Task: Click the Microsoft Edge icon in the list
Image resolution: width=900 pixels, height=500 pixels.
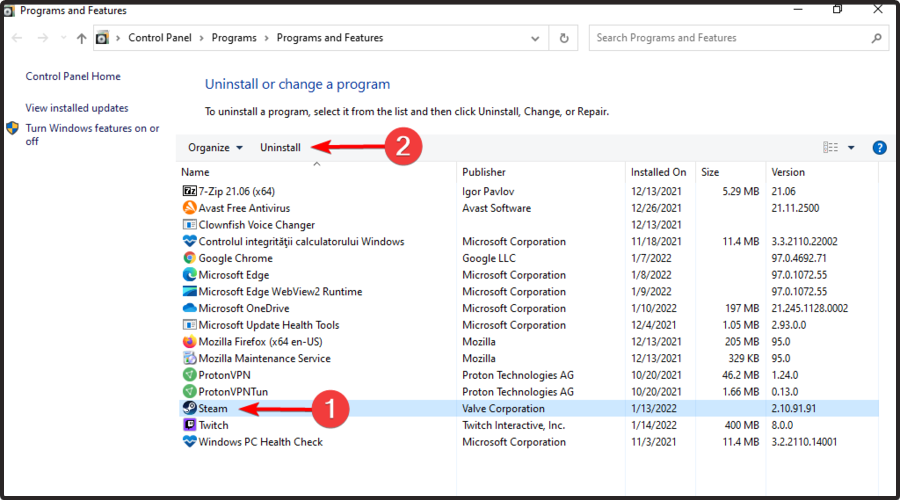Action: point(189,274)
